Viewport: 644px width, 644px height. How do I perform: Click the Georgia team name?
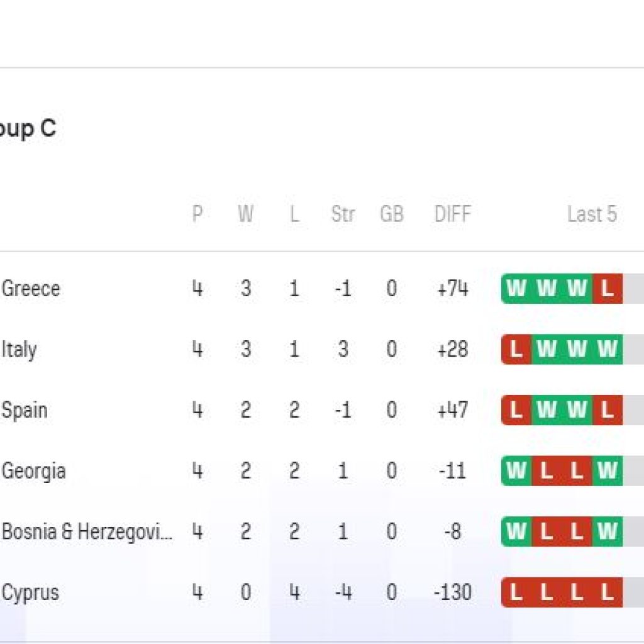coord(34,471)
